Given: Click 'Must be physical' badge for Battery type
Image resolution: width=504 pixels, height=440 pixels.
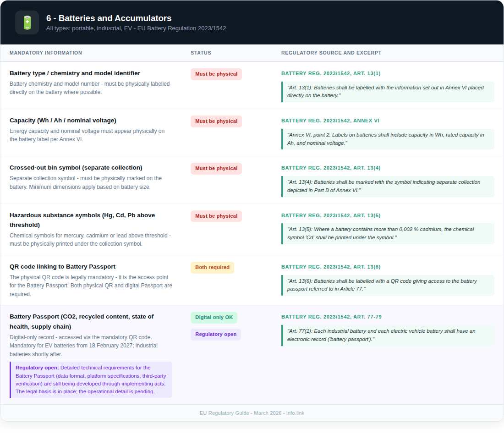Looking at the screenshot, I should coord(216,74).
